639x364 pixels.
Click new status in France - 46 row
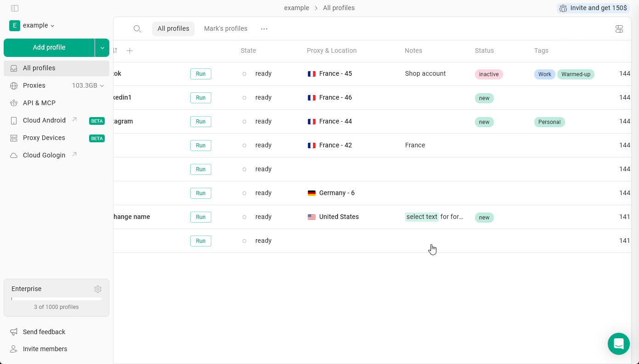tap(484, 98)
